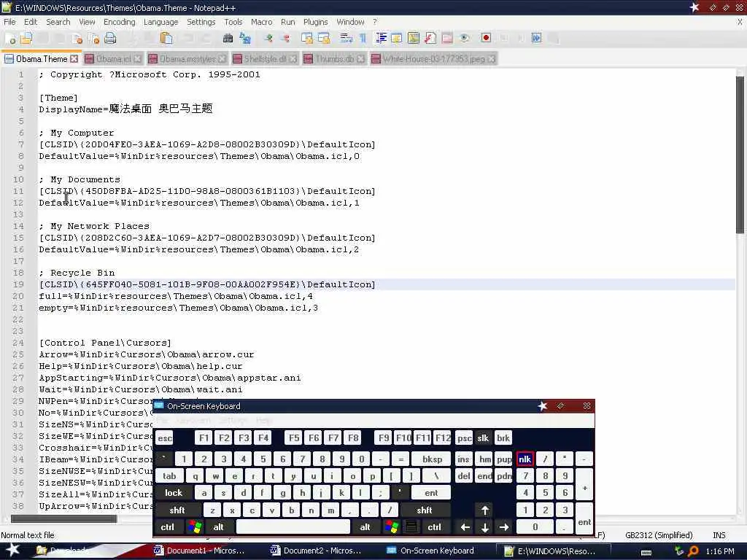
Task: Open the Document Map toolbar icon
Action: [414, 39]
